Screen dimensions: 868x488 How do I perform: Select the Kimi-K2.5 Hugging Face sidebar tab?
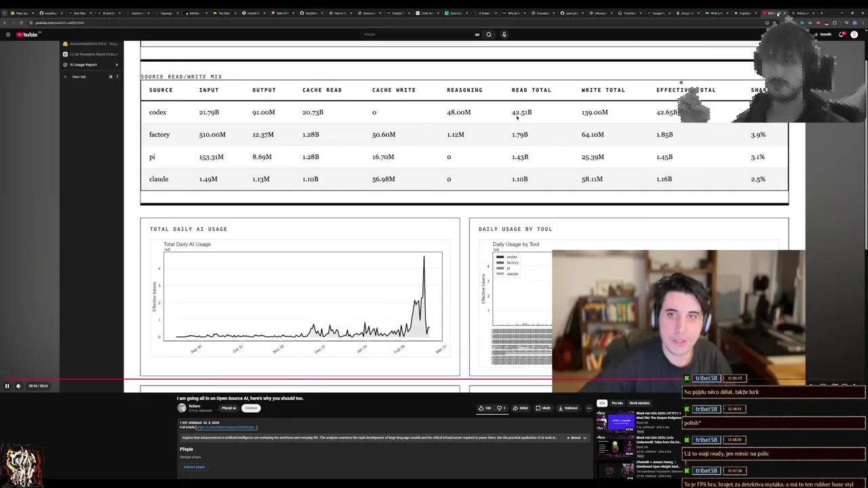[91, 44]
